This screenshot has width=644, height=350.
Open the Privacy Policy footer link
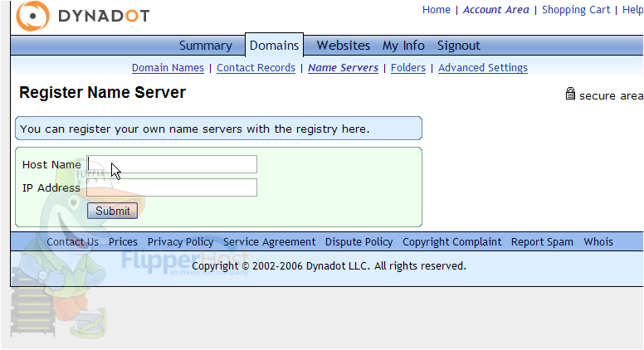[180, 242]
